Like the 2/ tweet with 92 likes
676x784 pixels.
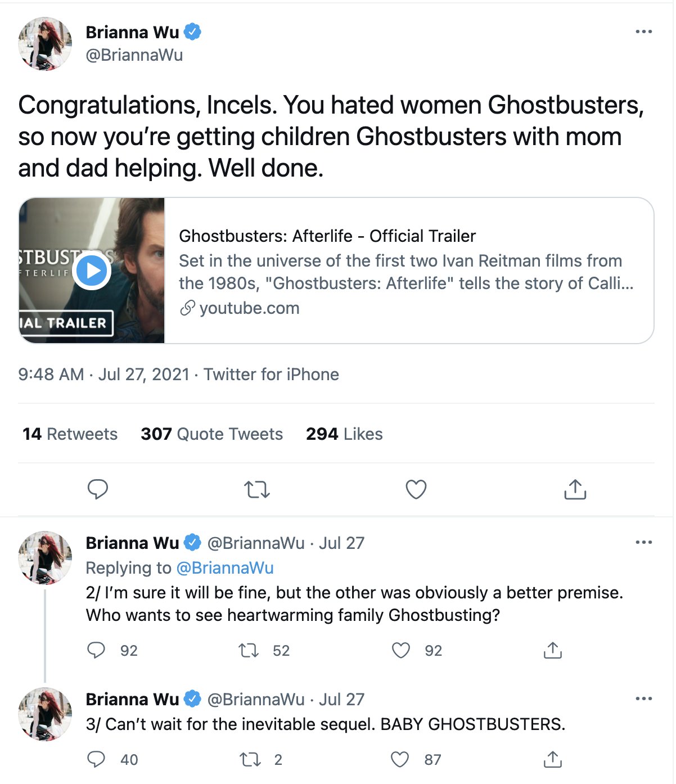click(400, 650)
